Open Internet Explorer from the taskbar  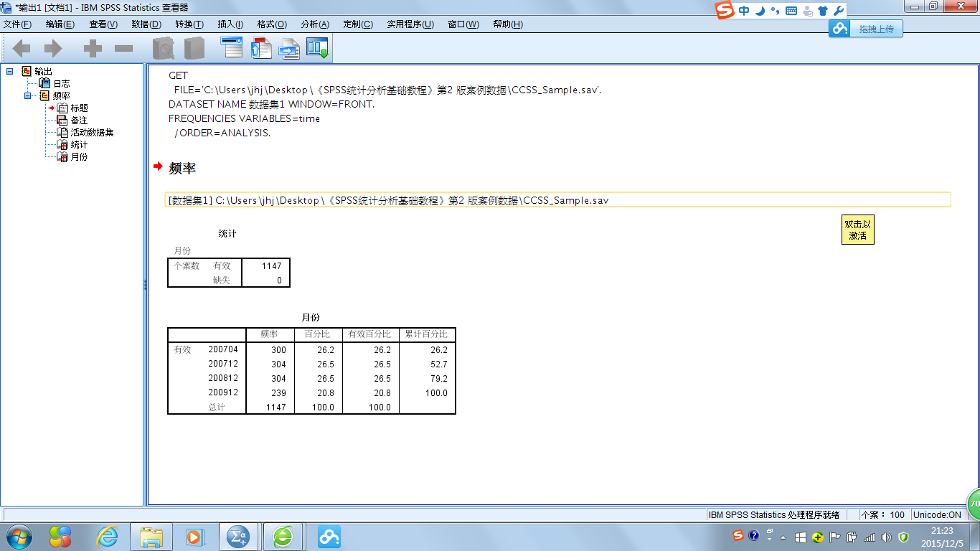pyautogui.click(x=108, y=537)
